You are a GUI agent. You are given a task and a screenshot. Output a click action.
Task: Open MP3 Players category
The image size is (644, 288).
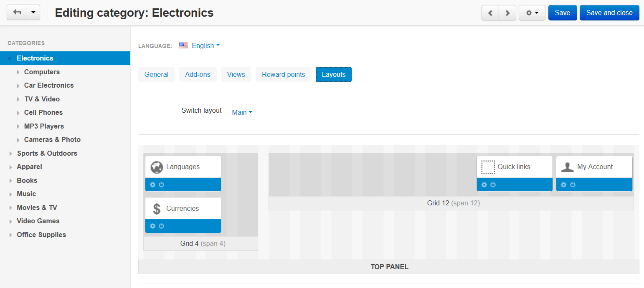coord(44,126)
